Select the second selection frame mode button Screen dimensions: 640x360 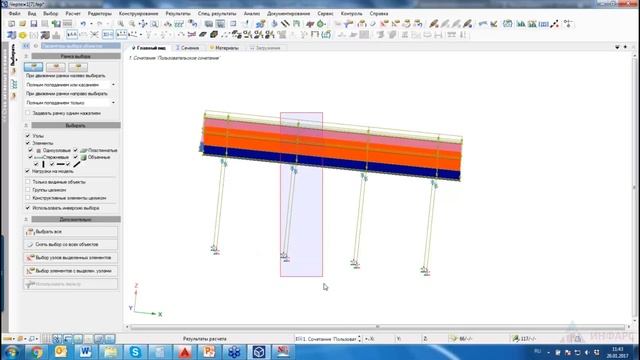click(56, 67)
